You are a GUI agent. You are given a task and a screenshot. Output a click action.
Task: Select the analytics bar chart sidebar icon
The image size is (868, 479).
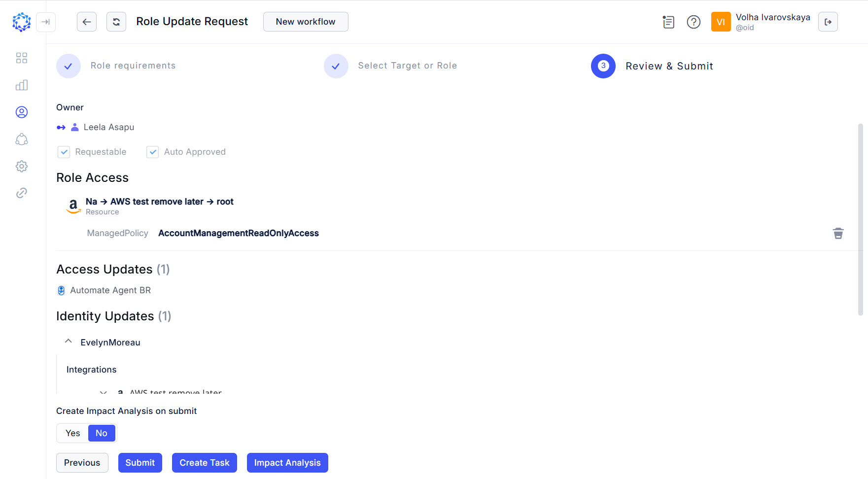coord(22,85)
